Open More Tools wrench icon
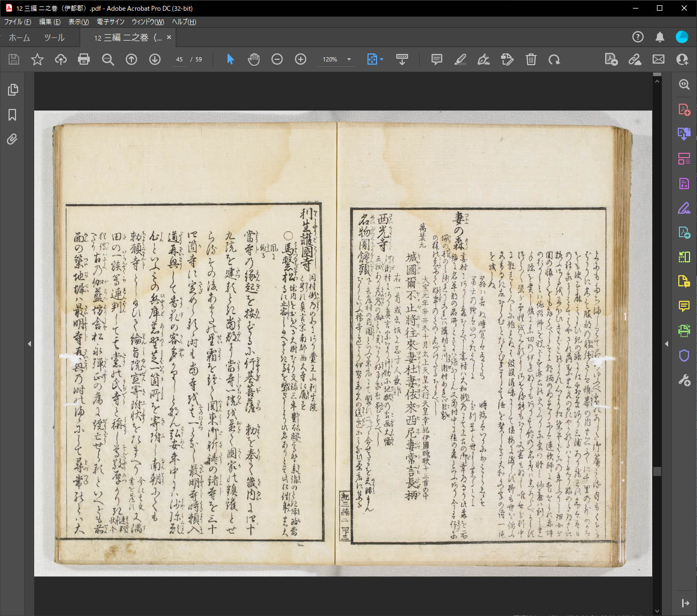 click(x=684, y=380)
